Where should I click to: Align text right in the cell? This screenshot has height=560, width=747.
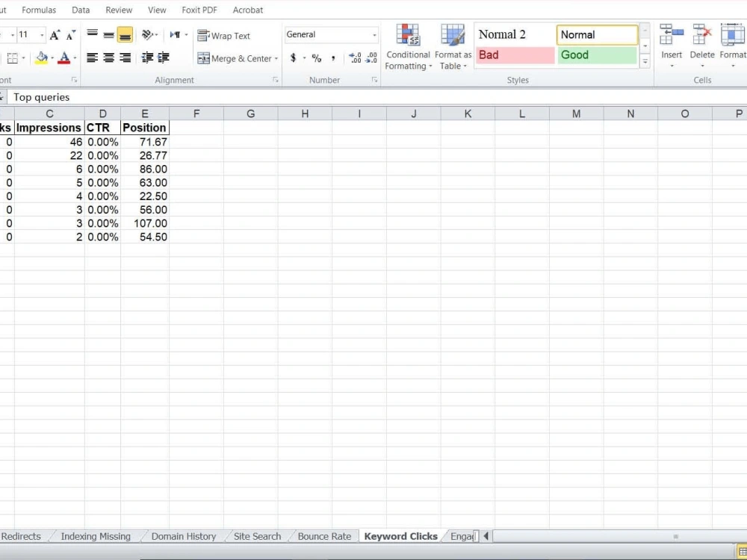(125, 57)
